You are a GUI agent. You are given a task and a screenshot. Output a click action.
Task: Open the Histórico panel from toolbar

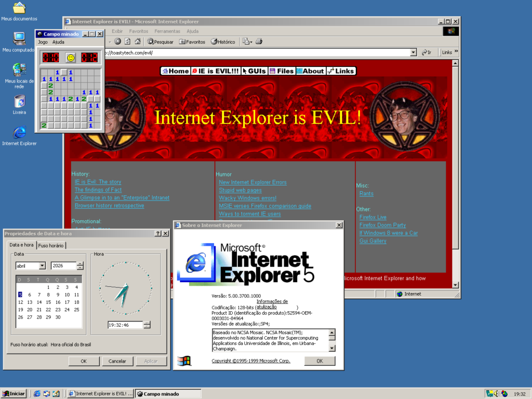[223, 42]
